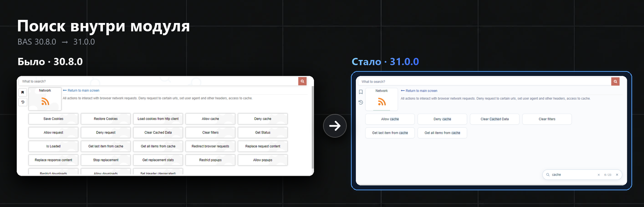Screen dimensions: 644x207
Task: Choose Clear Cached Data in the 30.8.0 panel
Action: 158,132
